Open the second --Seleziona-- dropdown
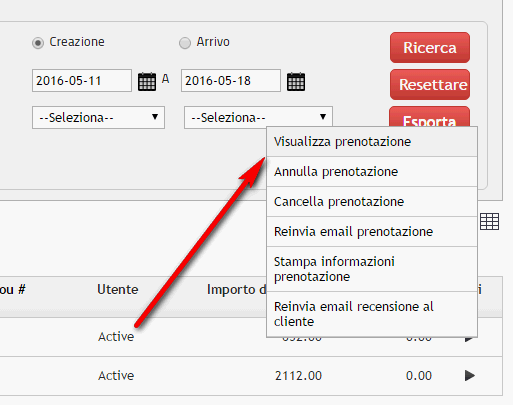The height and width of the screenshot is (405, 513). (258, 117)
